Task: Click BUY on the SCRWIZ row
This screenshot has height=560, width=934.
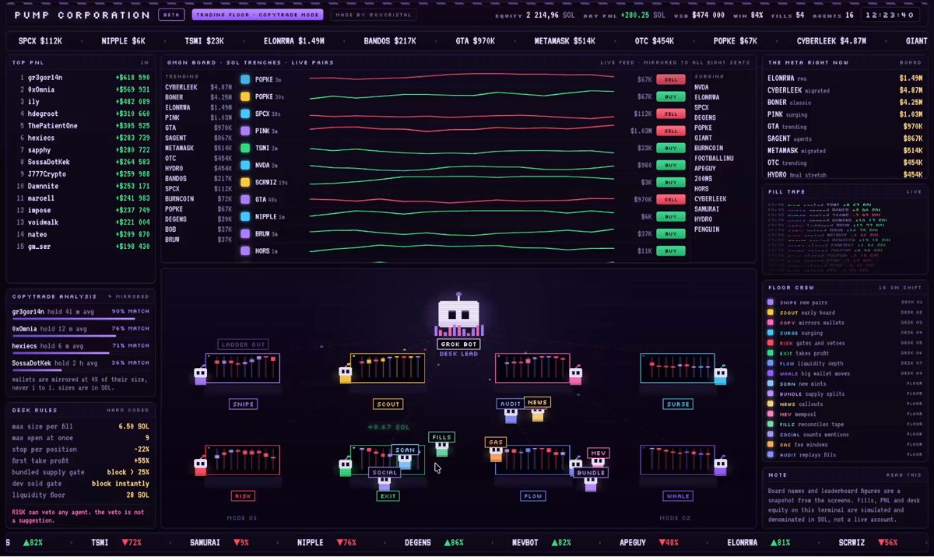Action: tap(670, 182)
